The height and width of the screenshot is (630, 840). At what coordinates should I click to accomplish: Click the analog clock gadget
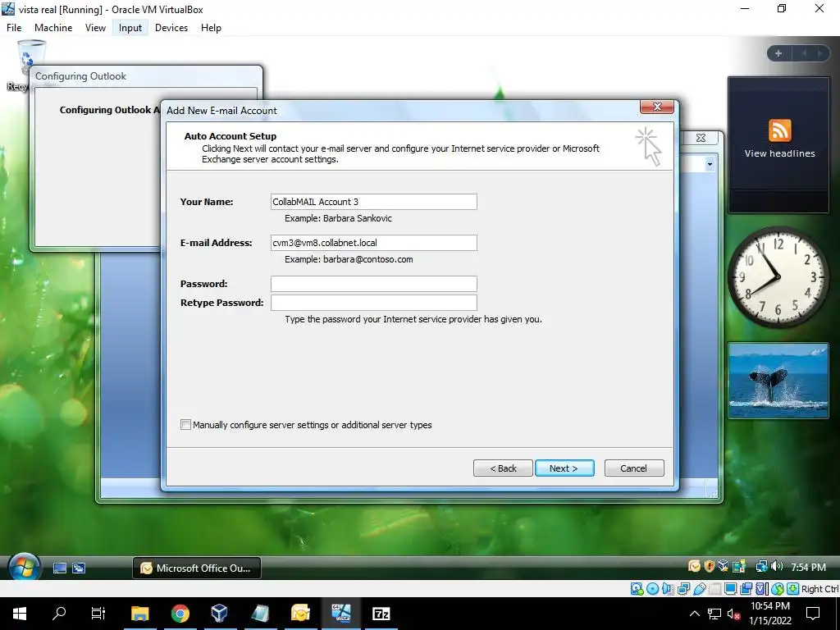(778, 276)
